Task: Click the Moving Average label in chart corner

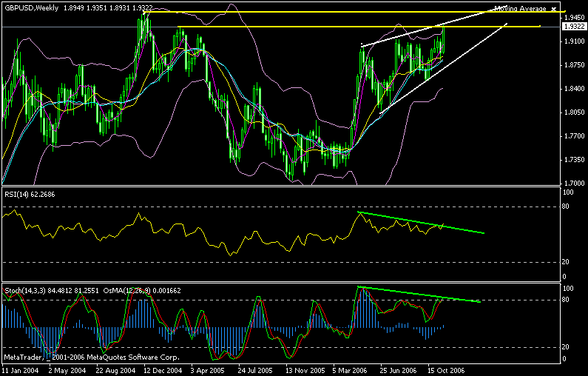Action: pyautogui.click(x=520, y=9)
